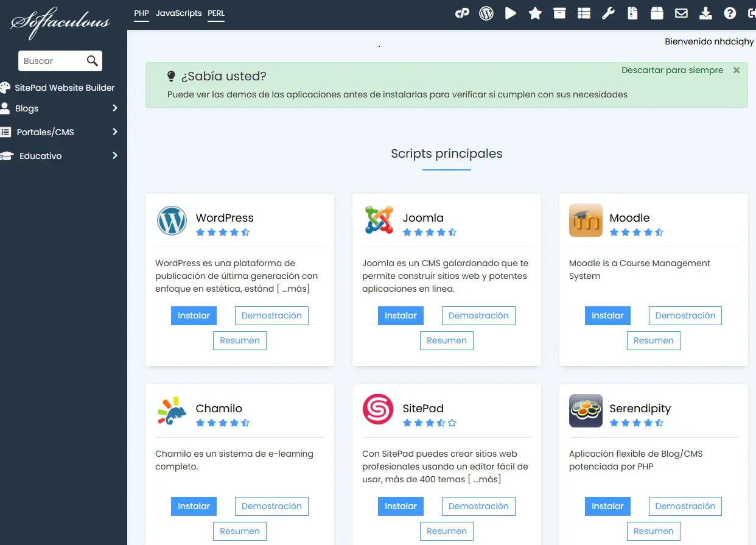The image size is (756, 545).
Task: Open the cPanel icon in top toolbar
Action: pos(462,13)
